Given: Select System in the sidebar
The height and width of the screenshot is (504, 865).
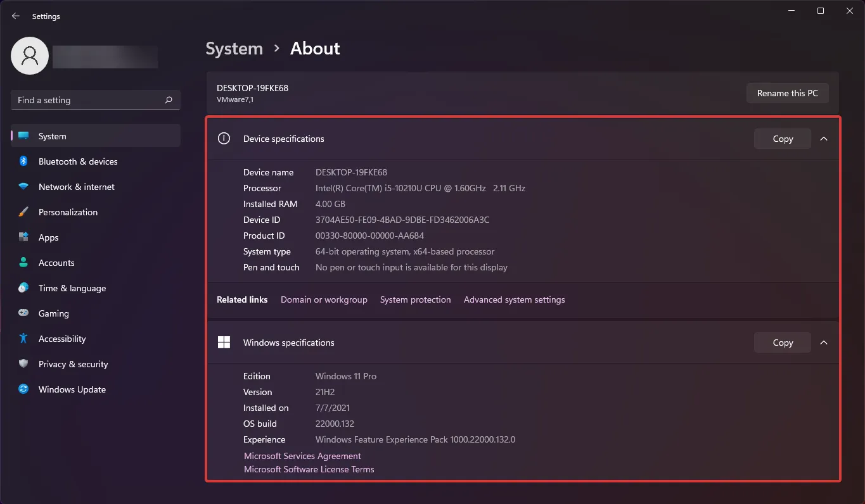Looking at the screenshot, I should tap(52, 136).
